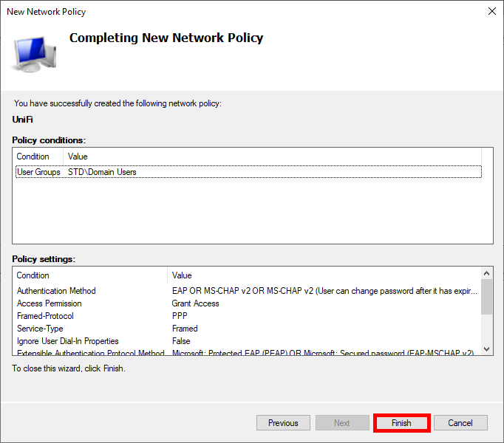Click the greyed-out Next button

click(342, 423)
